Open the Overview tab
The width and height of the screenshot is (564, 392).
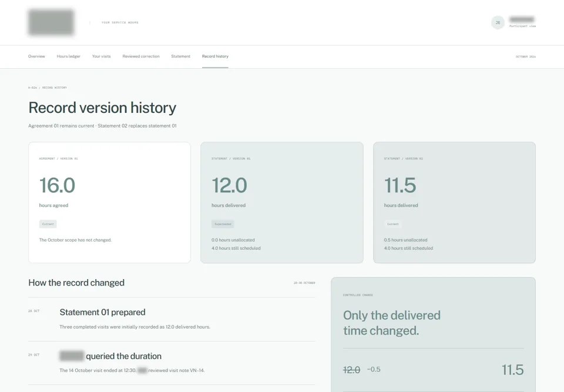coord(36,56)
